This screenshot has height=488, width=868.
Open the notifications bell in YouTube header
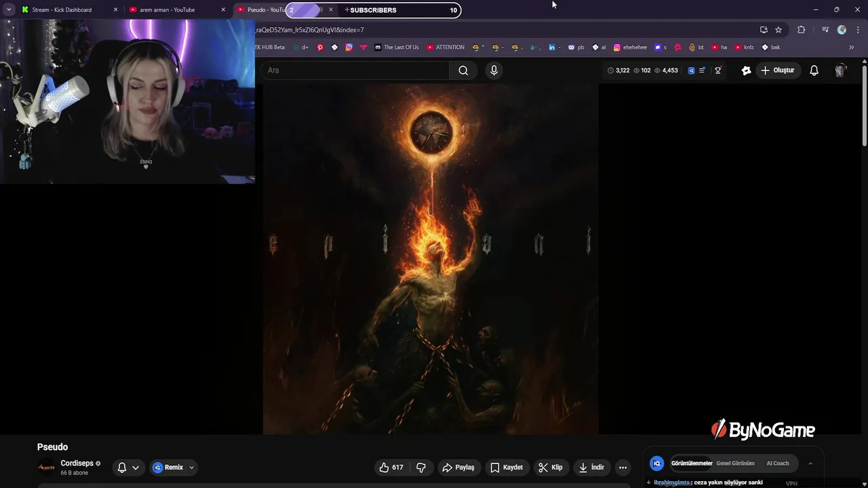814,70
